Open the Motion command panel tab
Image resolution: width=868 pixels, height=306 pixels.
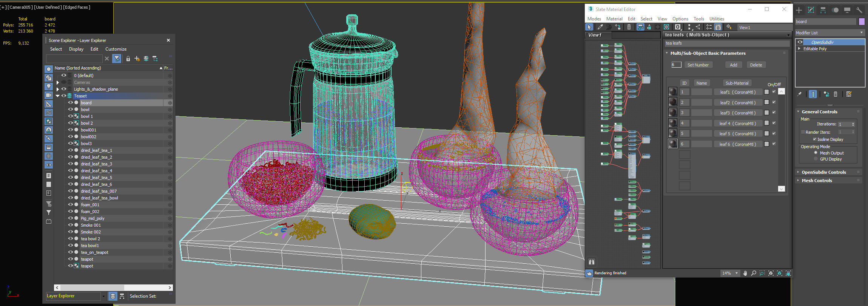tap(835, 10)
